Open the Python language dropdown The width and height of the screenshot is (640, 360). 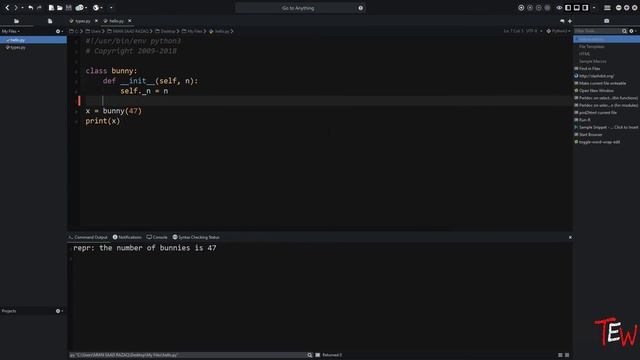[x=558, y=31]
